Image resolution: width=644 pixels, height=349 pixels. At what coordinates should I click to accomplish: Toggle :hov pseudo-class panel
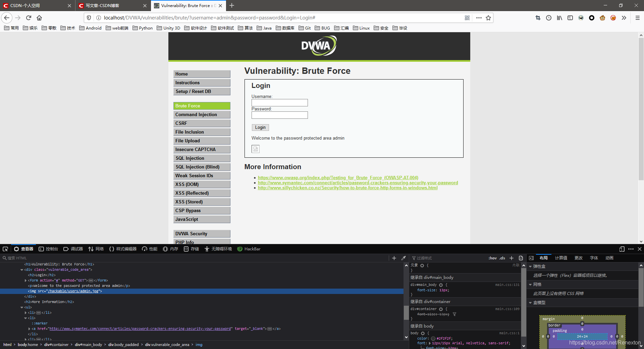click(492, 258)
